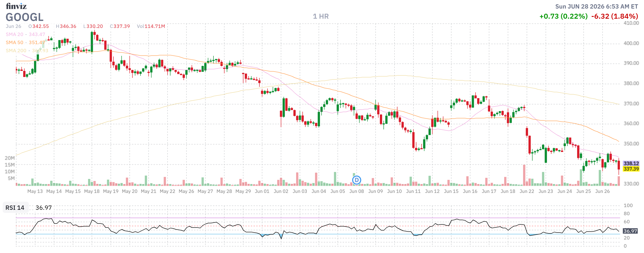Click the Jun 02 date axis label

click(281, 191)
